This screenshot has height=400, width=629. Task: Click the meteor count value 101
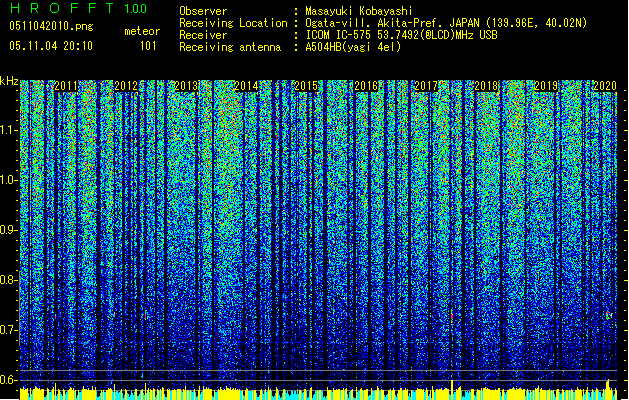[x=148, y=46]
